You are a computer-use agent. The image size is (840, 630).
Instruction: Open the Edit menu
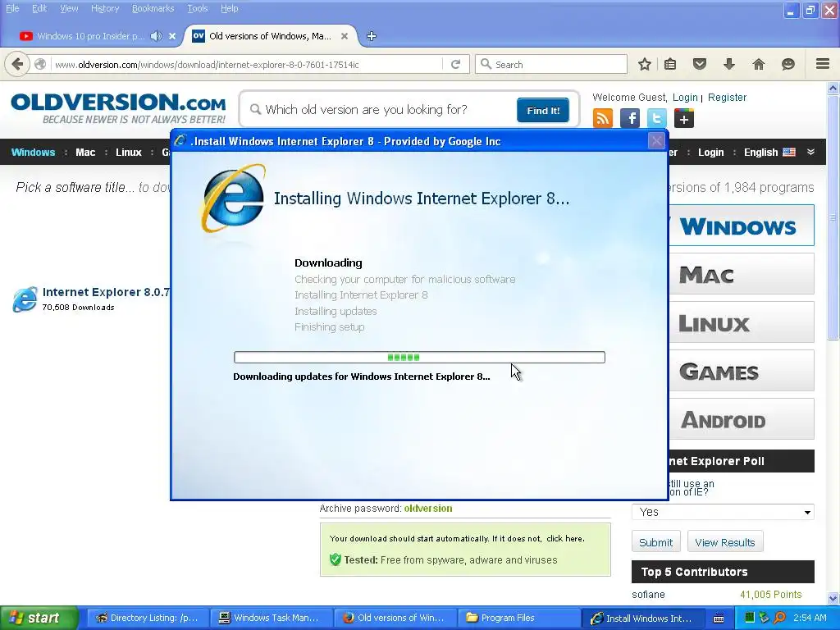pyautogui.click(x=39, y=8)
